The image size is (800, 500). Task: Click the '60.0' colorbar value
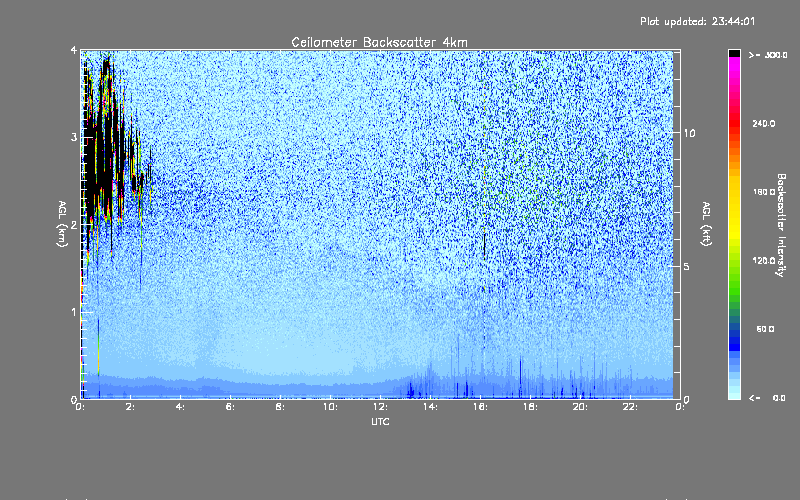[765, 329]
